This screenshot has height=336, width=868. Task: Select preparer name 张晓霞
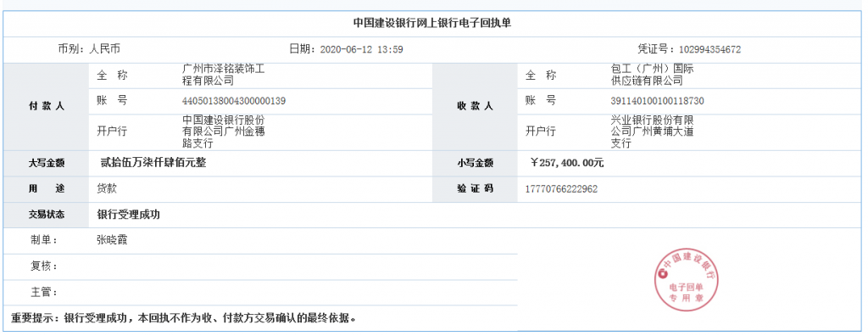113,240
